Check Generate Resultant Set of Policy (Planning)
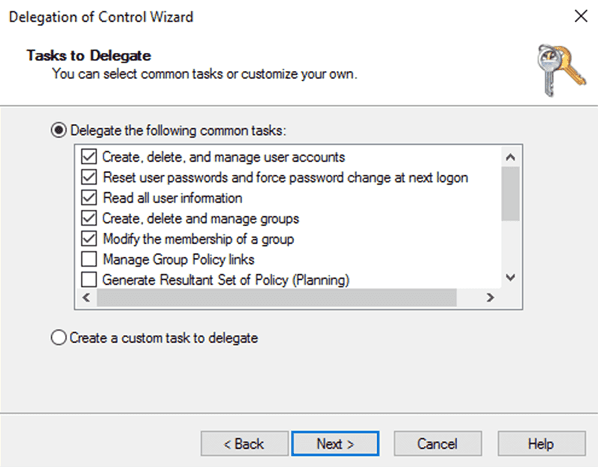Screen dimensions: 598x467 point(89,279)
